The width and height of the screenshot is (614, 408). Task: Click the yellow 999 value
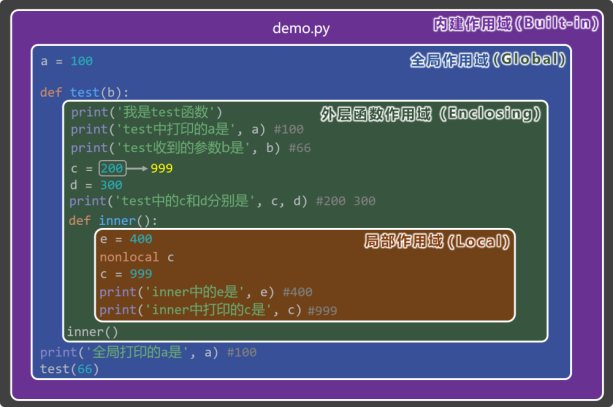point(161,168)
